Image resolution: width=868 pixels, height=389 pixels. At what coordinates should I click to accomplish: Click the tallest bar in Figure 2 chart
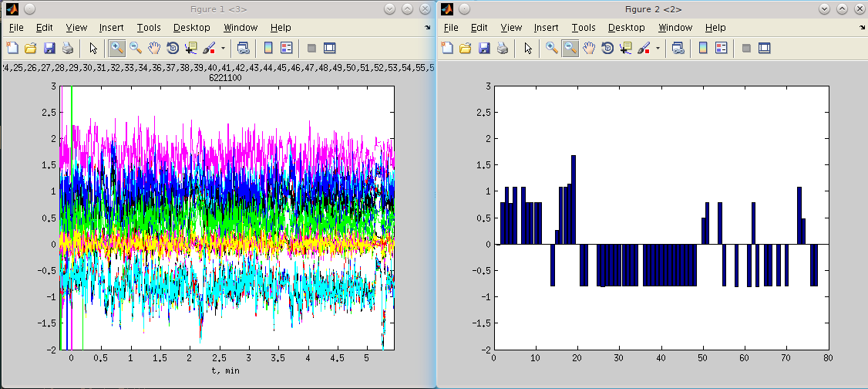point(574,199)
